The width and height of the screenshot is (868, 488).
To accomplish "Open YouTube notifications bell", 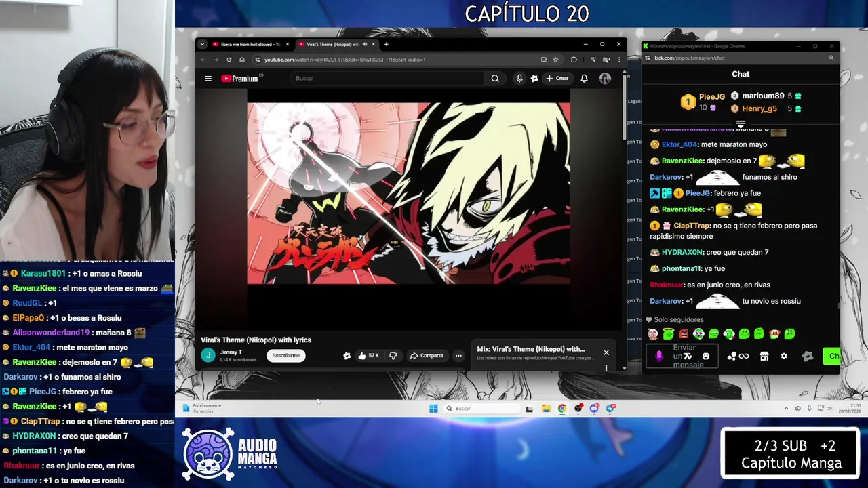I will [584, 79].
